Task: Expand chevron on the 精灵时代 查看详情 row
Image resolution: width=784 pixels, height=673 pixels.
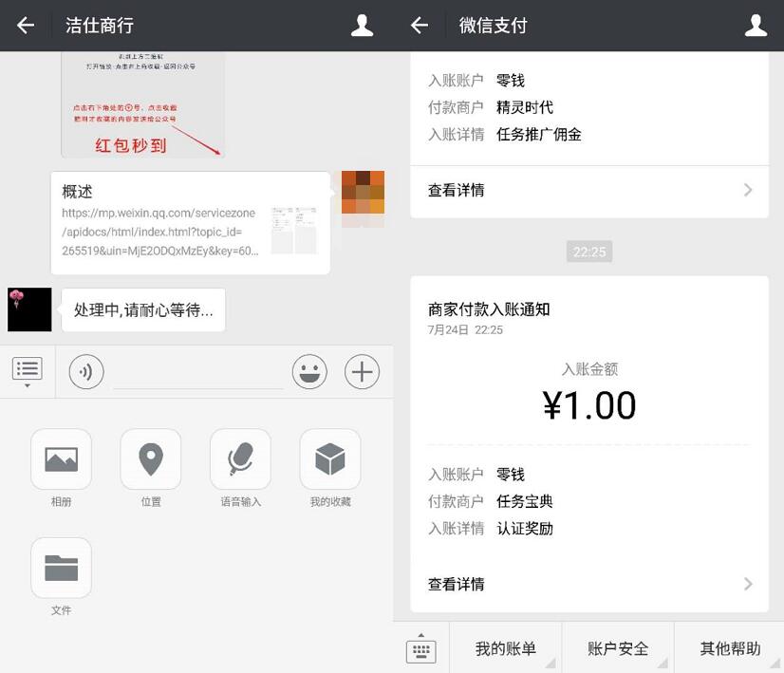Action: (748, 190)
